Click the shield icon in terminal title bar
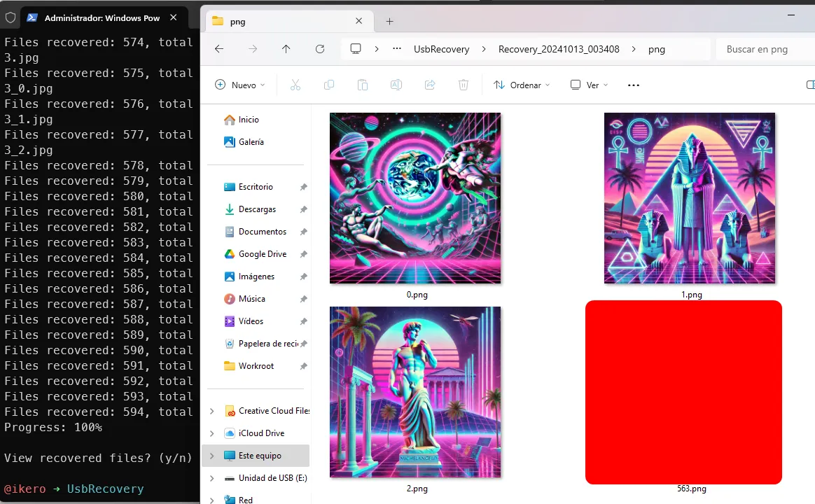This screenshot has height=504, width=815. 11,17
